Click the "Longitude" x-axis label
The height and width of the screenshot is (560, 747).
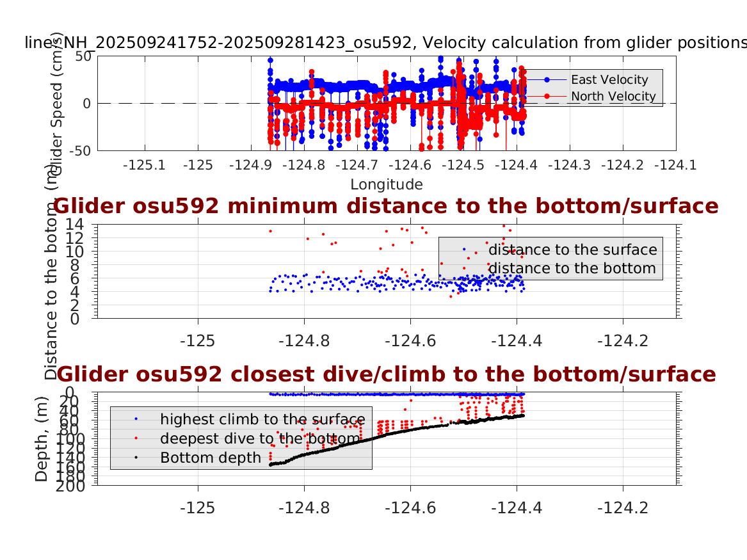[386, 184]
